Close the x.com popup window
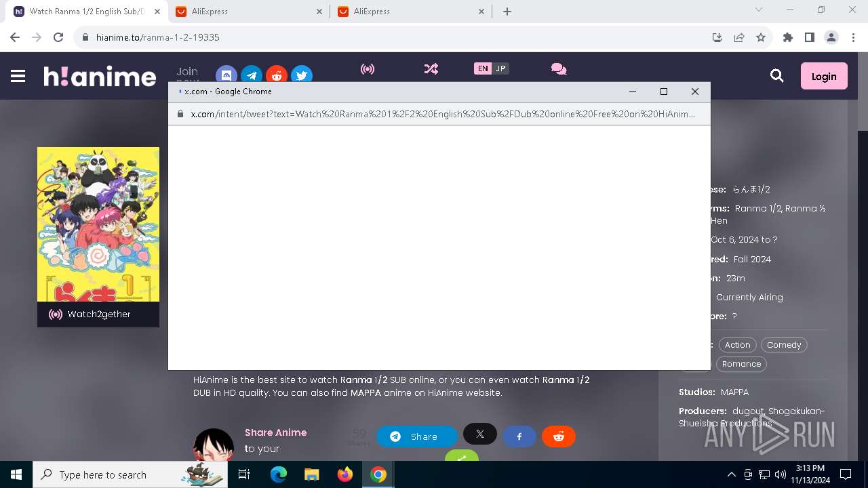This screenshot has height=488, width=868. click(695, 91)
